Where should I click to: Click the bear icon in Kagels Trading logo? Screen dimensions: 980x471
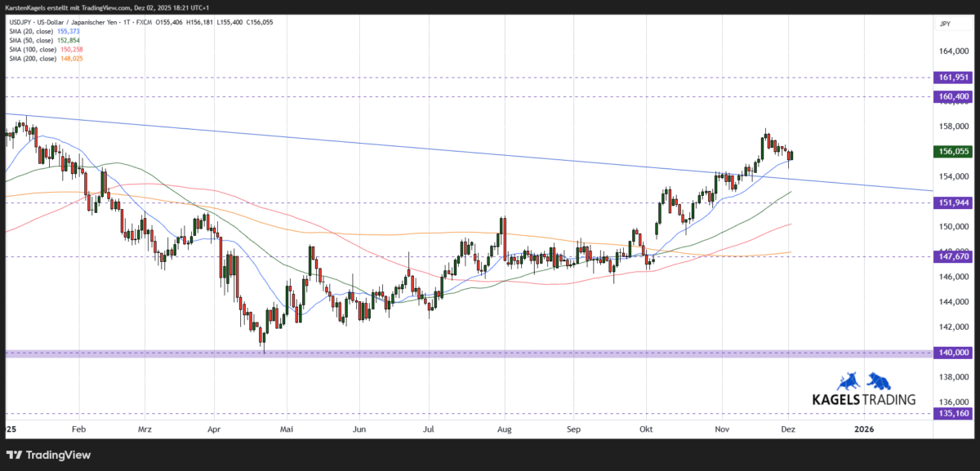(x=879, y=381)
